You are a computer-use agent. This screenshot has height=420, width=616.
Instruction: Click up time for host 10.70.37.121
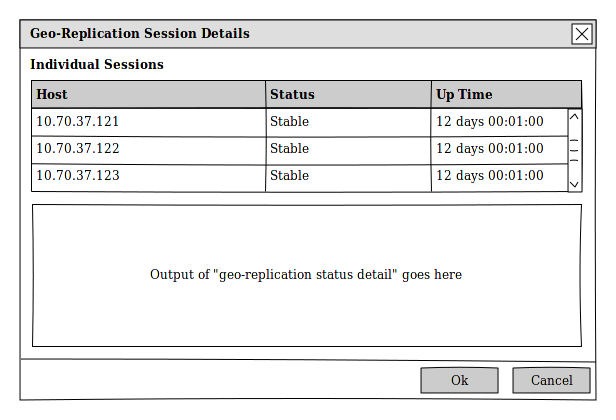tap(490, 122)
